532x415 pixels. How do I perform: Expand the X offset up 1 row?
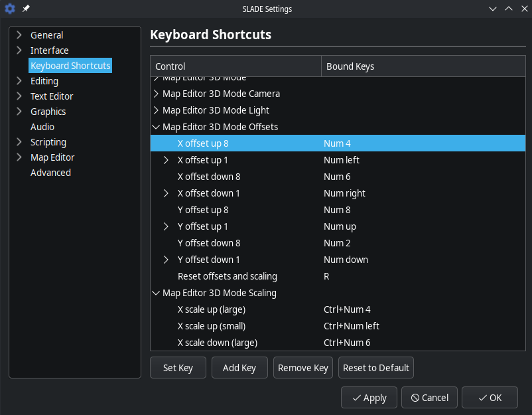[166, 160]
